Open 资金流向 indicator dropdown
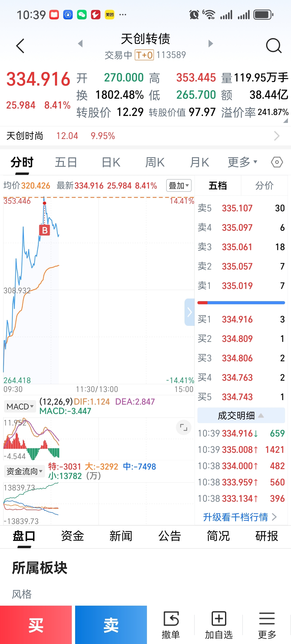The width and height of the screenshot is (291, 644). [24, 471]
